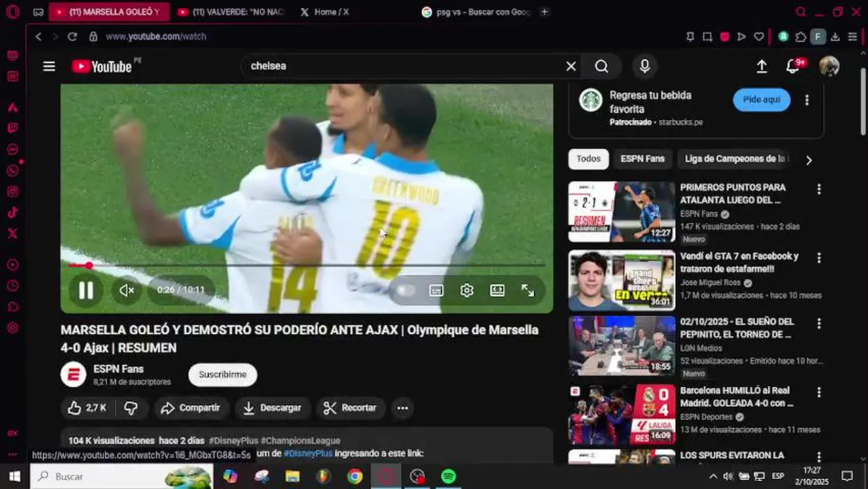Image resolution: width=868 pixels, height=489 pixels.
Task: Open options for the Atalanta video
Action: [x=818, y=189]
